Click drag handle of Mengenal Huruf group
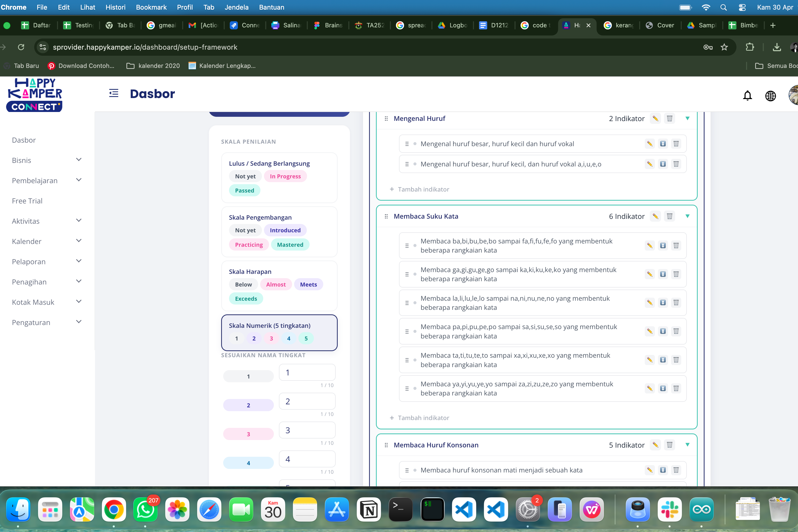The height and width of the screenshot is (532, 798). pyautogui.click(x=386, y=118)
